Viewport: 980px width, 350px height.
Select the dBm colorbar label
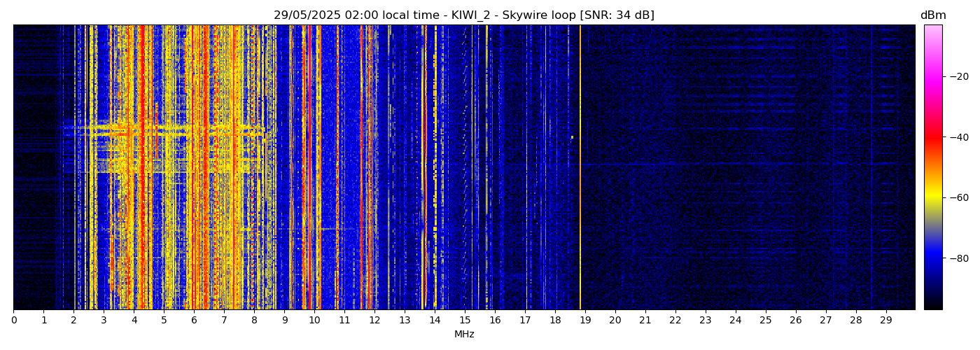(932, 15)
